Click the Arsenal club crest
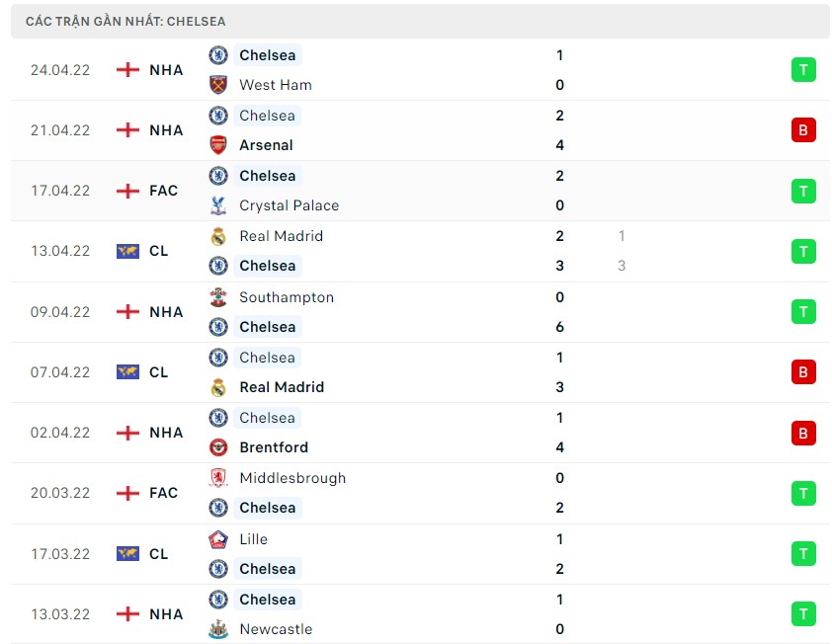 218,145
